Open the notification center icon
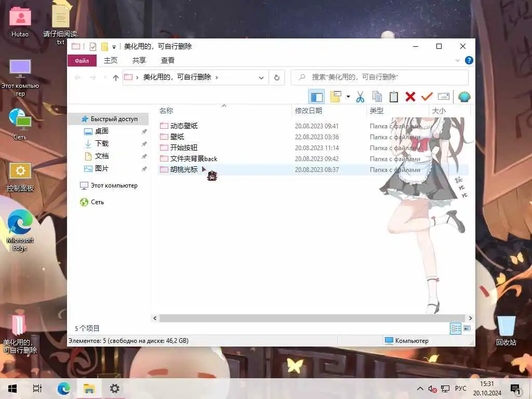 point(515,389)
